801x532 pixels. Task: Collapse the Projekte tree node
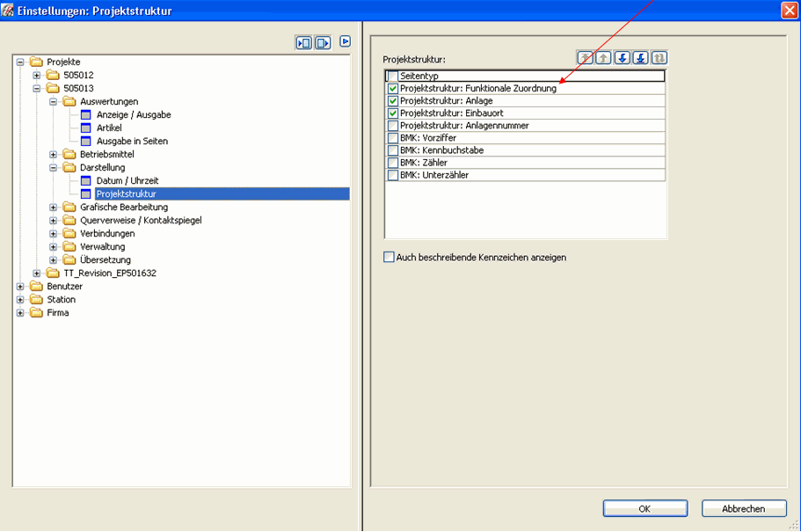coord(20,62)
